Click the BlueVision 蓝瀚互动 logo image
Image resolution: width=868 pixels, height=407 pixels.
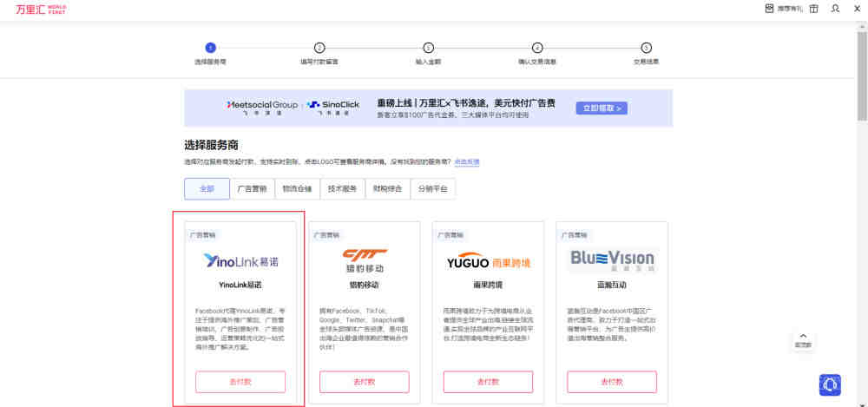(x=612, y=260)
